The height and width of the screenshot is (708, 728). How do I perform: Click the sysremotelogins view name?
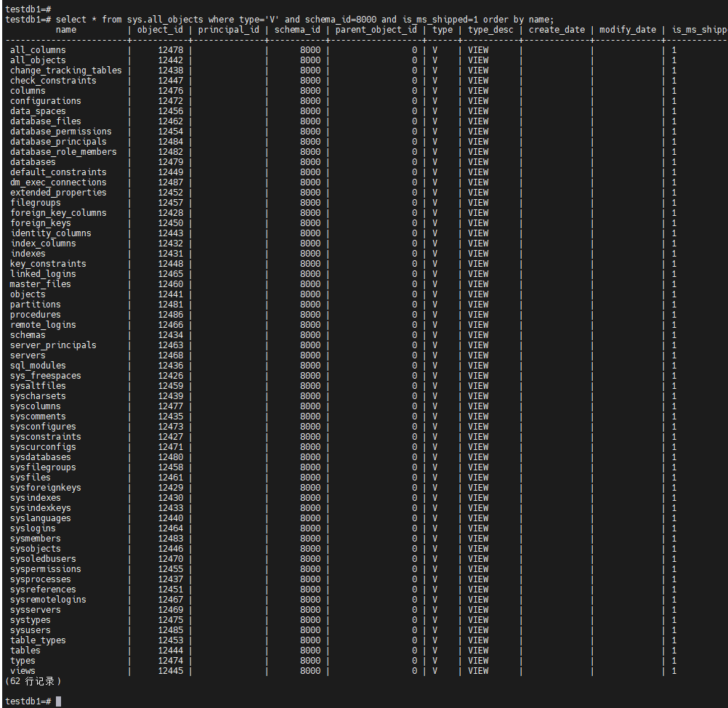point(48,600)
